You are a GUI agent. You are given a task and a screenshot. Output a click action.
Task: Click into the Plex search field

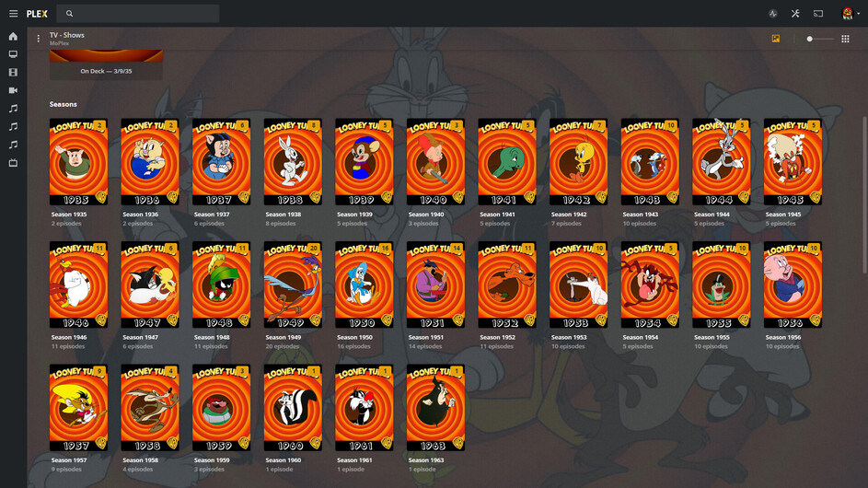[x=138, y=13]
